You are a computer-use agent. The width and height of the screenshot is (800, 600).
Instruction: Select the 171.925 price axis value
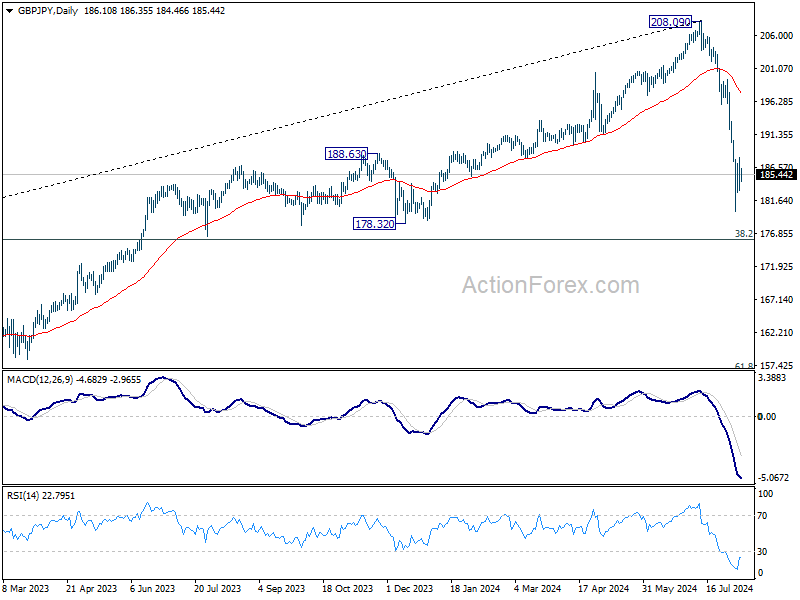point(776,267)
